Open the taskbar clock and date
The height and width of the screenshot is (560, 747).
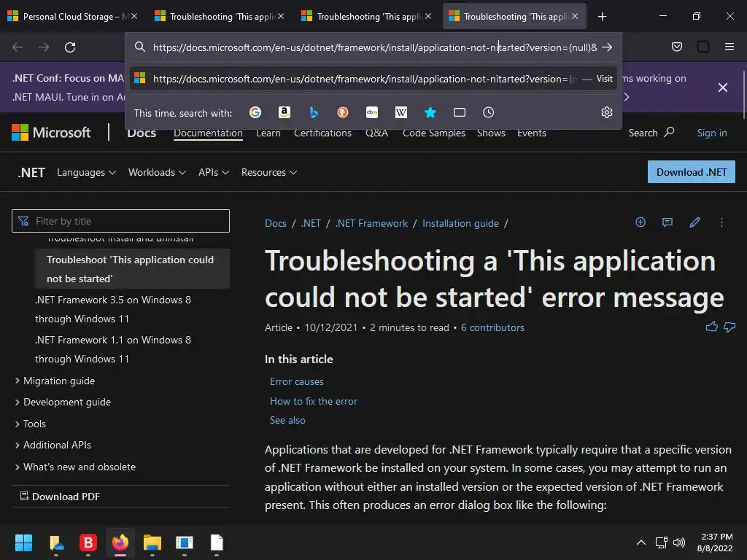pos(715,542)
